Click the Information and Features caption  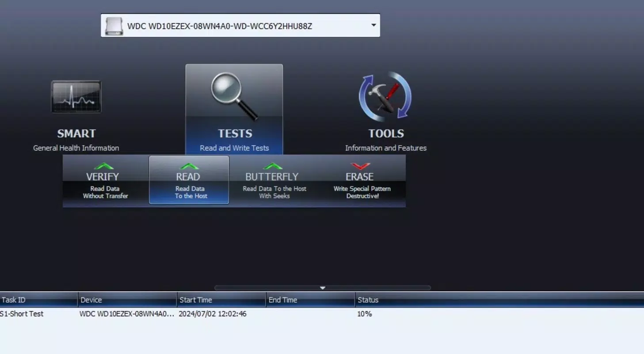click(x=386, y=148)
